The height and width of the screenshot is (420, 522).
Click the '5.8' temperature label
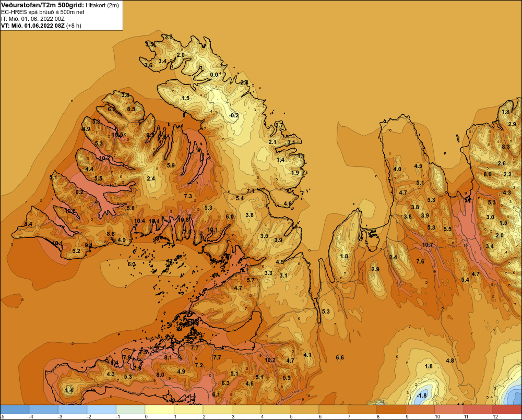point(130,208)
